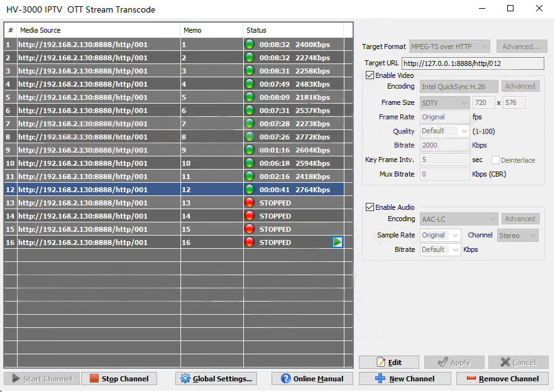Expand the Sample Rate dropdown
The height and width of the screenshot is (392, 555).
coord(441,235)
